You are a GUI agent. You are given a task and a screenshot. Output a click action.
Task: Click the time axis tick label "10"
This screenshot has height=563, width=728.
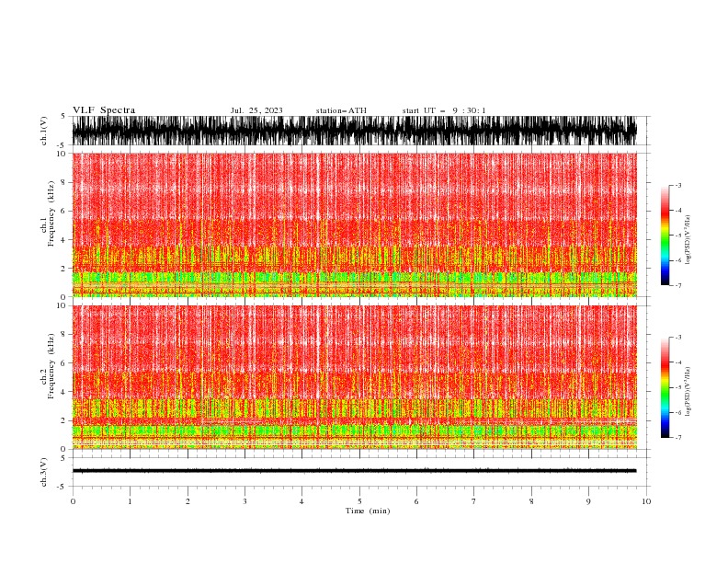[646, 501]
